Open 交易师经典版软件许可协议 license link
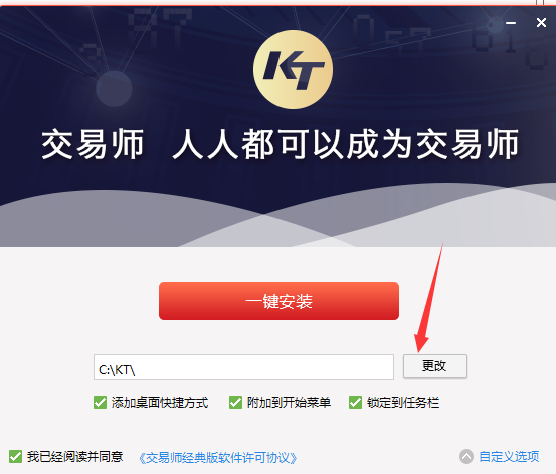Viewport: 556px width, 474px height. pos(218,458)
